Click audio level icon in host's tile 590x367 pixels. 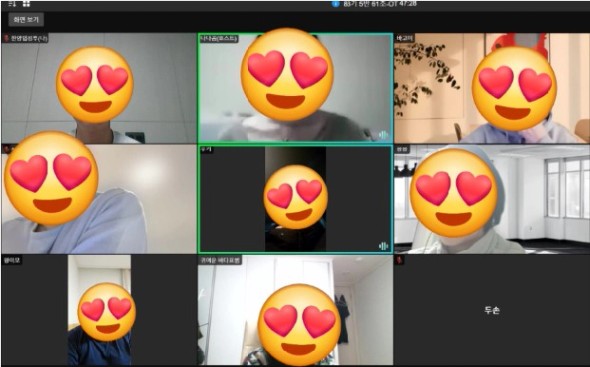click(x=383, y=135)
